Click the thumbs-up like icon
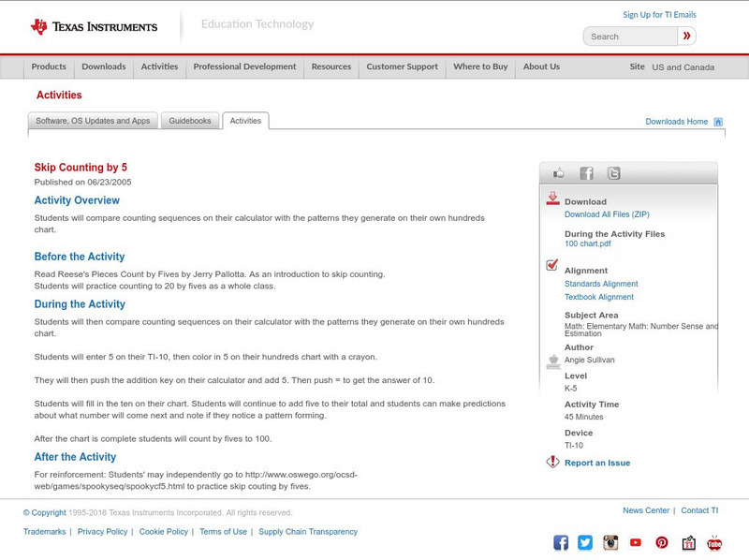 558,173
